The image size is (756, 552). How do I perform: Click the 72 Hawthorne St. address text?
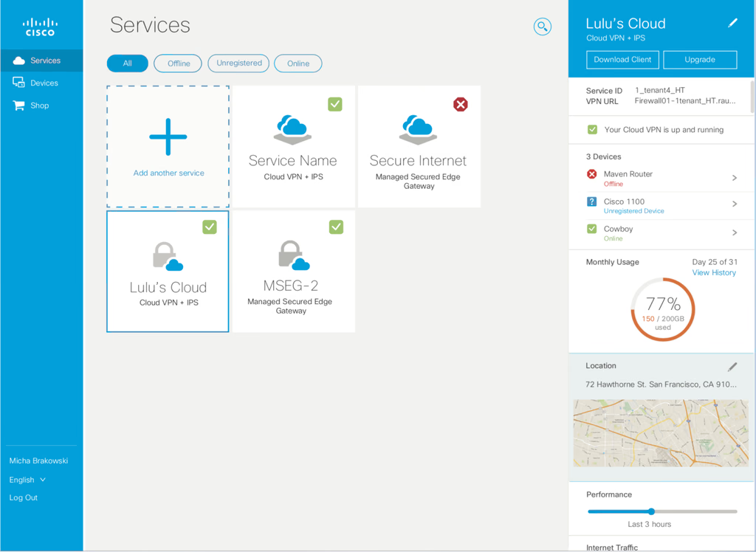pos(661,384)
